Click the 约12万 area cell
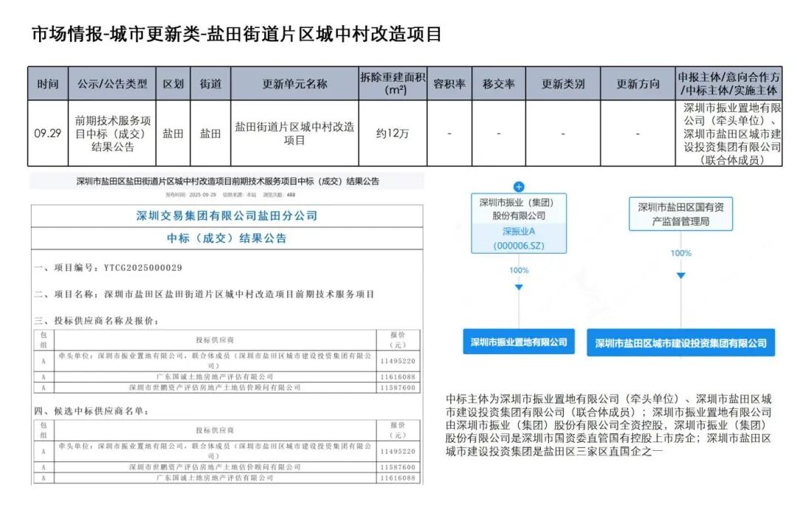Viewport: 797px width, 532px height. pos(393,134)
